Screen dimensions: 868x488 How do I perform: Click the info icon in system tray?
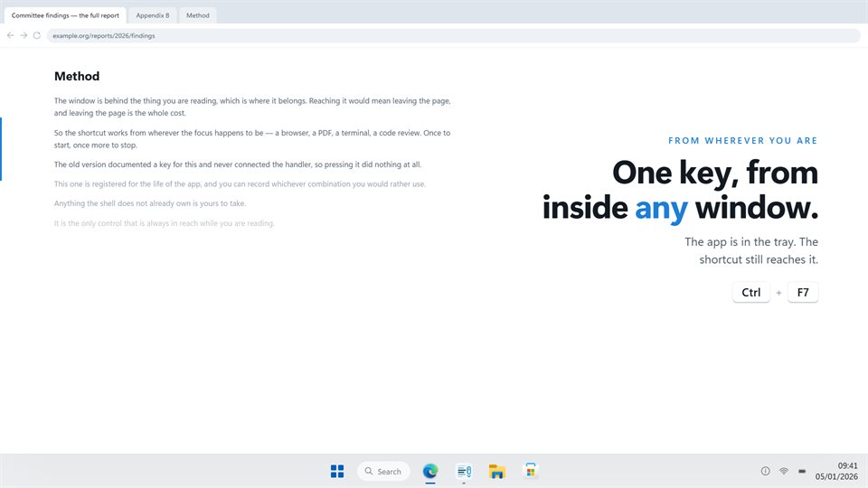(766, 471)
